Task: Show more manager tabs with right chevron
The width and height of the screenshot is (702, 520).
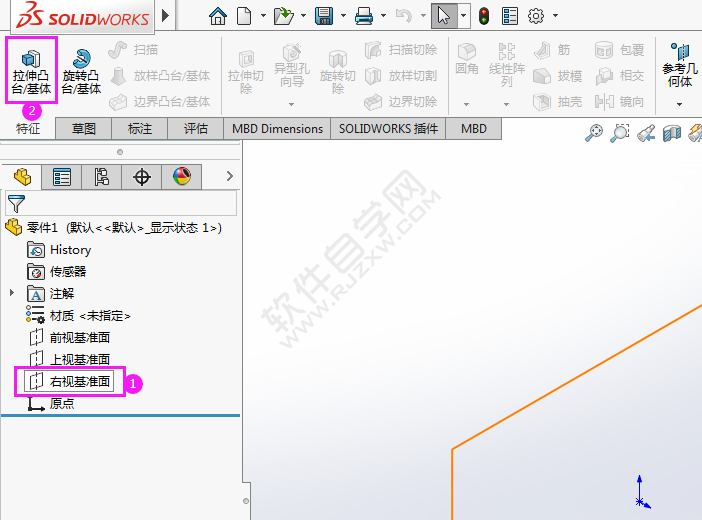Action: pos(230,176)
